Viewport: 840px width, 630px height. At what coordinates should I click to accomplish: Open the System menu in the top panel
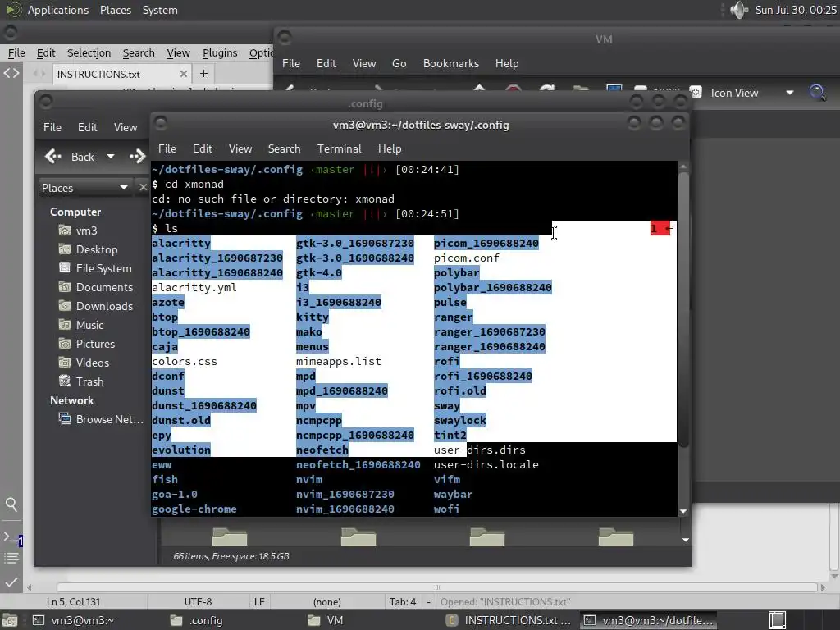[160, 10]
